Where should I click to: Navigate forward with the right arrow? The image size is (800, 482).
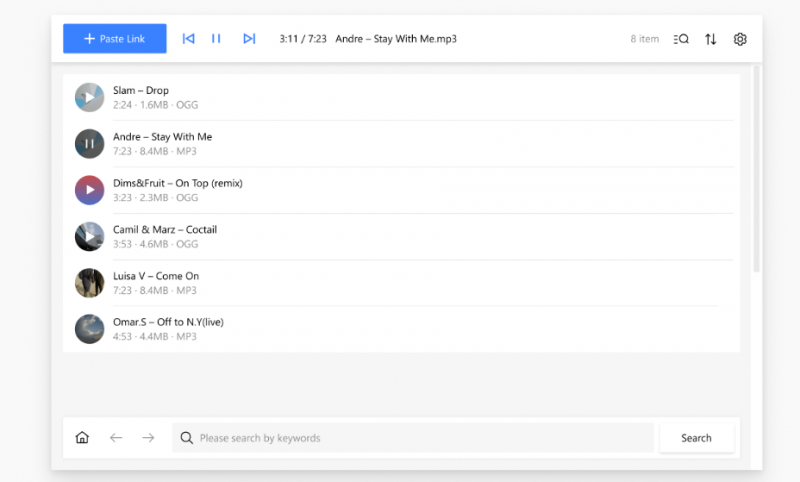pyautogui.click(x=148, y=438)
